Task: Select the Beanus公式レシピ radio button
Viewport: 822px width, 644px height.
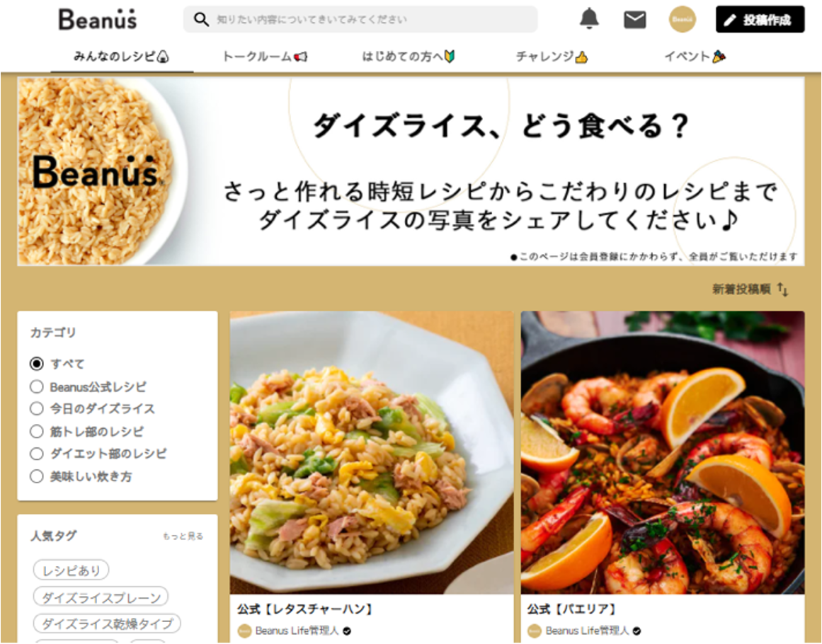Action: click(x=36, y=386)
